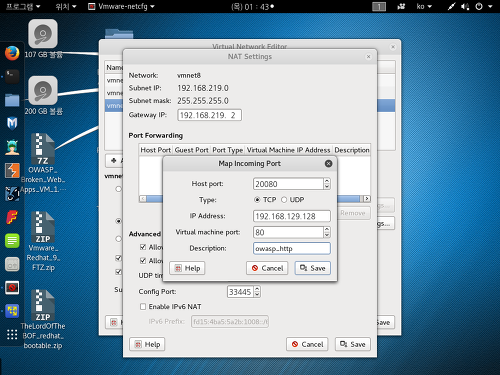
Task: Click the Host Port column header
Action: (x=156, y=150)
